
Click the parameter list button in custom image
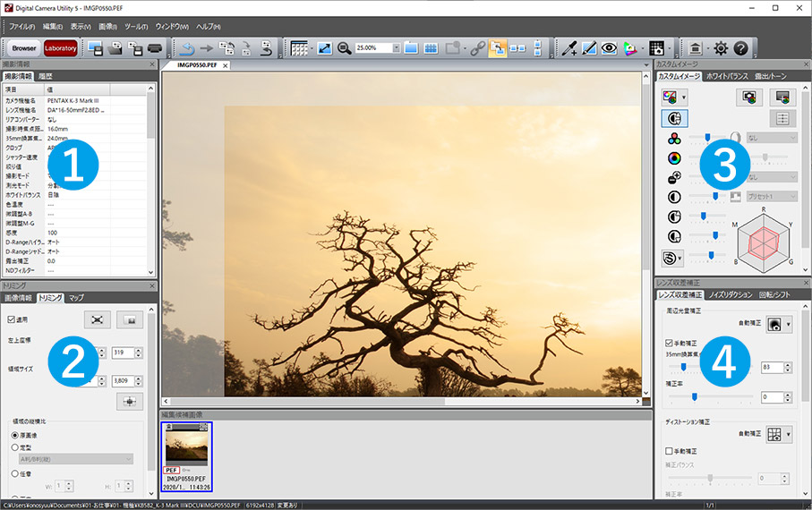[782, 119]
